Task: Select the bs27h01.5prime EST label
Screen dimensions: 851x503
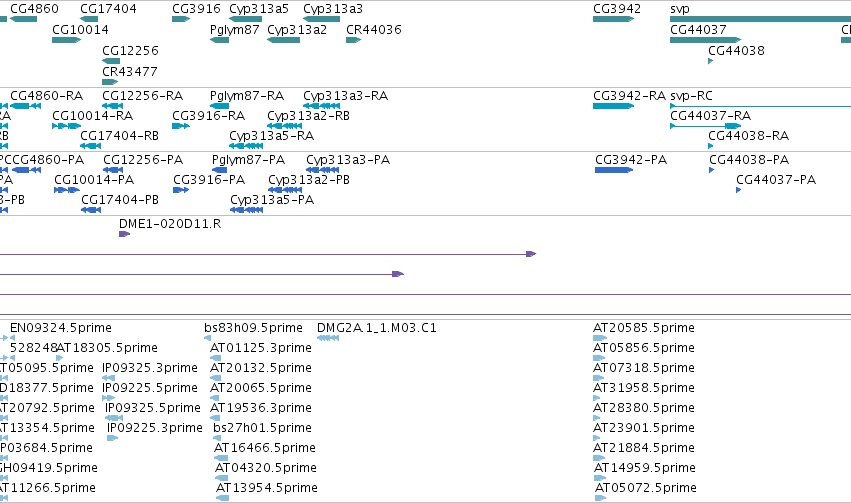Action: coord(262,429)
